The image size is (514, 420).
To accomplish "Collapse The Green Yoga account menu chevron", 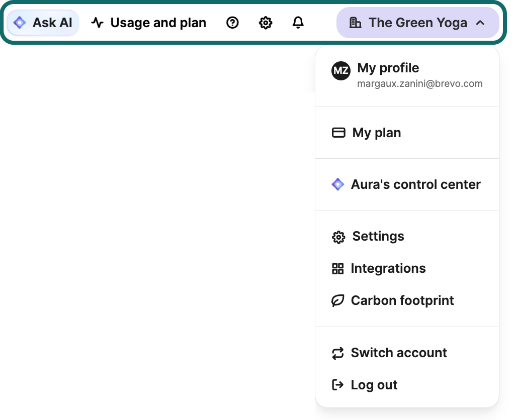I will (480, 22).
